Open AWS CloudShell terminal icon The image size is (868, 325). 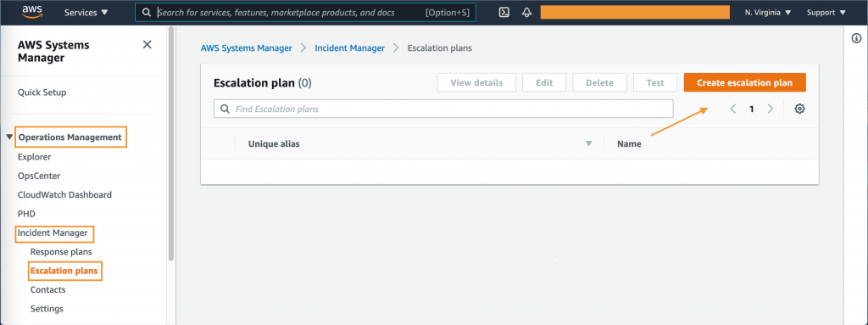(504, 12)
